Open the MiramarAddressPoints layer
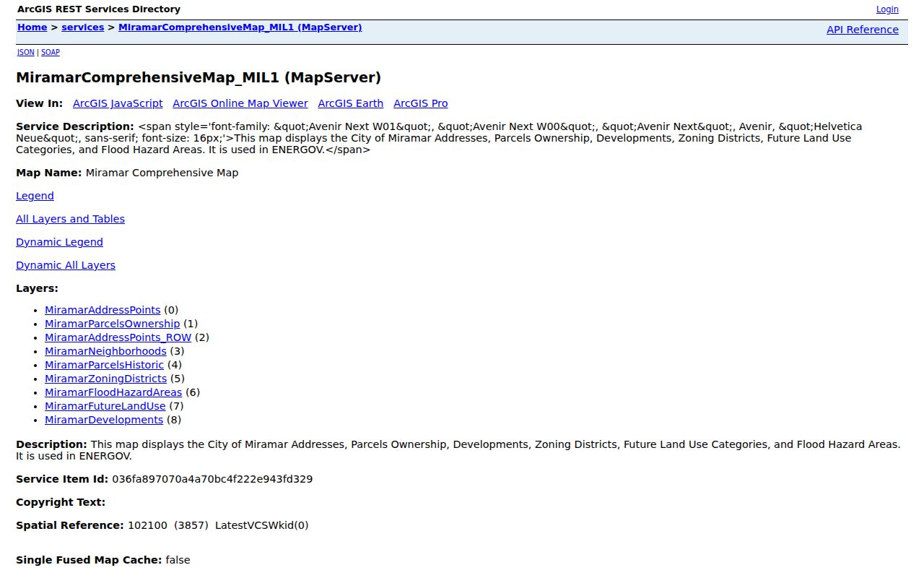Image resolution: width=924 pixels, height=578 pixels. (x=103, y=310)
